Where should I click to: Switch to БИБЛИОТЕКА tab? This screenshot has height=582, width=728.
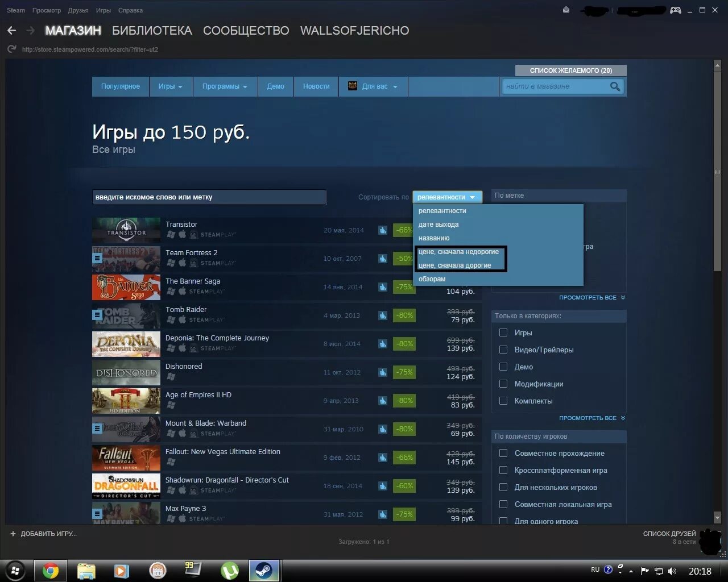pyautogui.click(x=152, y=31)
